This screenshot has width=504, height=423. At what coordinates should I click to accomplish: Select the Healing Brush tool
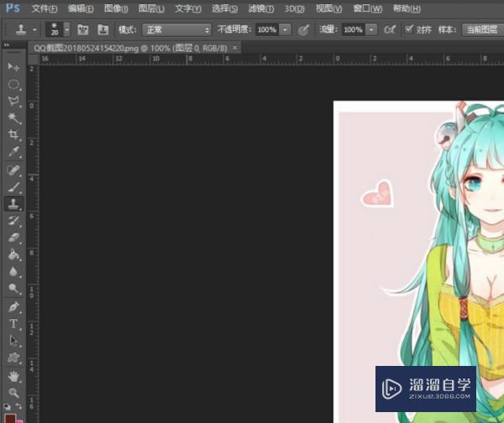point(13,170)
